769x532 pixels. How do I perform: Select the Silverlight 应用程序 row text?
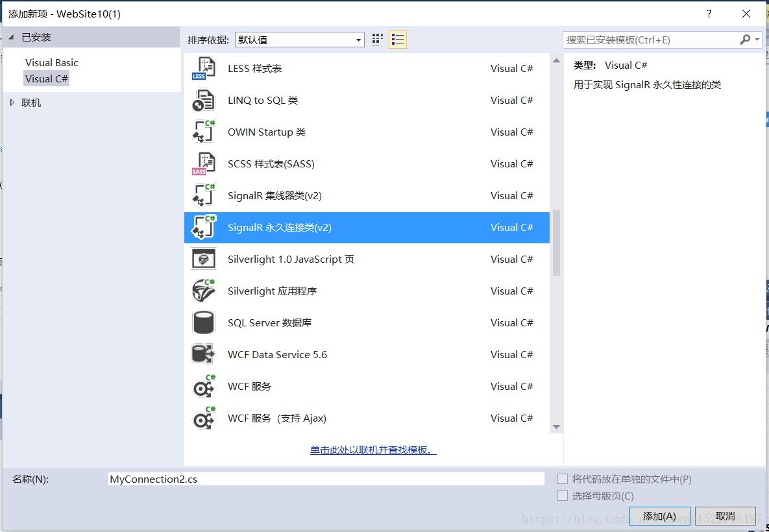click(x=272, y=291)
